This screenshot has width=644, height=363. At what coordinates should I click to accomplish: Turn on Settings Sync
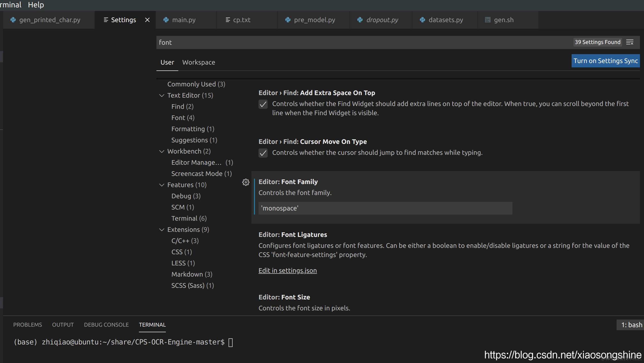(605, 61)
